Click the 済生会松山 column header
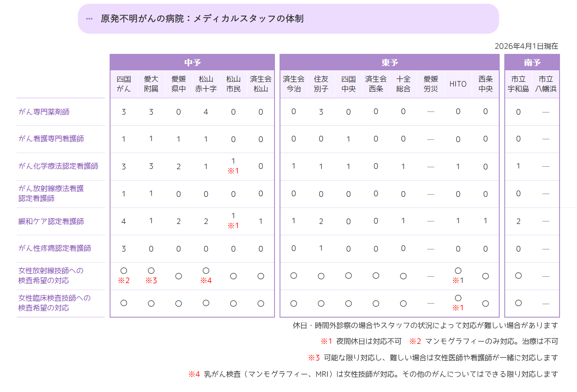The width and height of the screenshot is (577, 392). pyautogui.click(x=261, y=84)
